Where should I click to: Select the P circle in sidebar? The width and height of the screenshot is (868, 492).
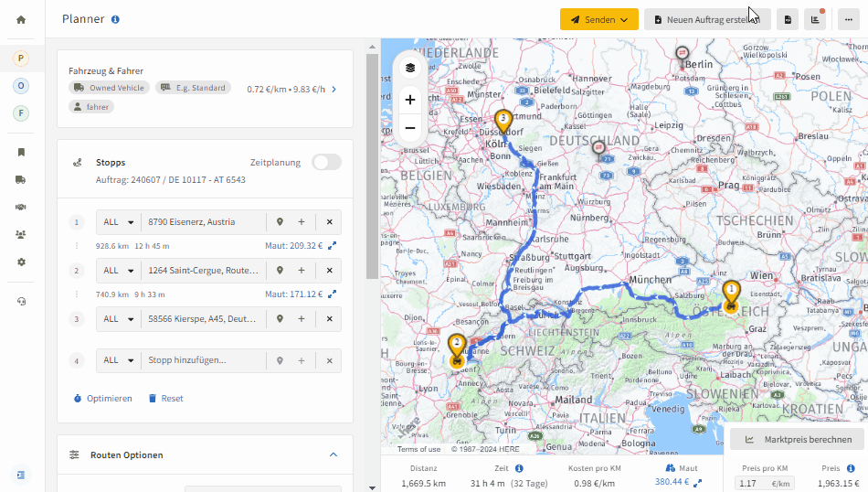21,59
